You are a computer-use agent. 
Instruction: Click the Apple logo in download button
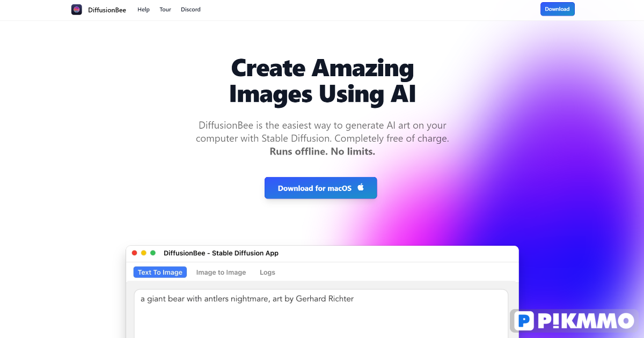(x=361, y=187)
